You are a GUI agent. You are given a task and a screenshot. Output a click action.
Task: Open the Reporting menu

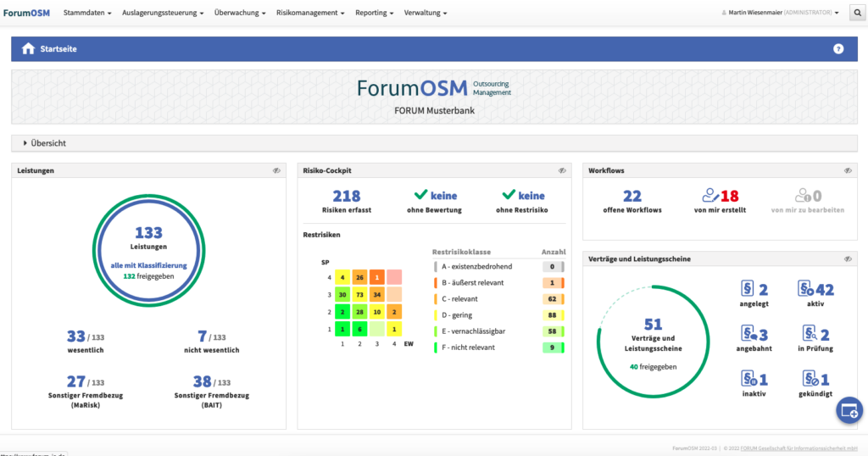click(374, 13)
